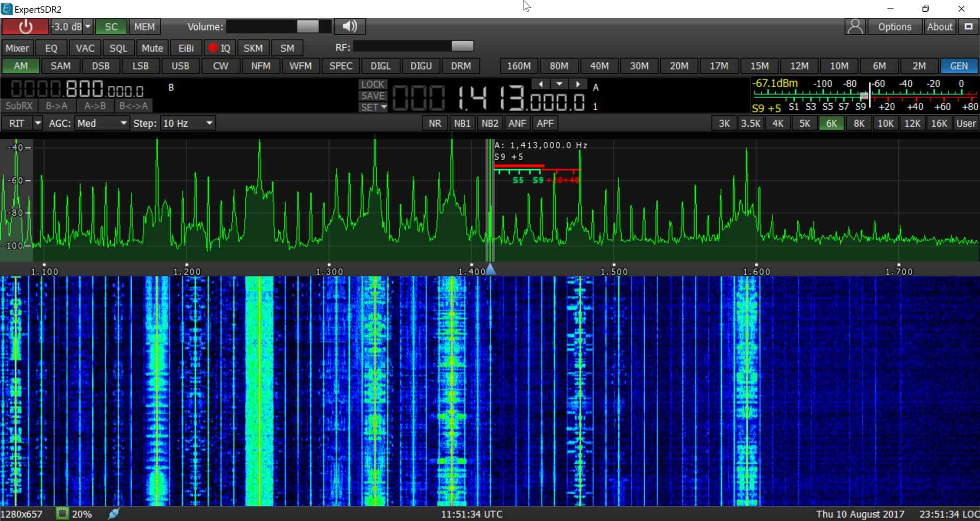This screenshot has height=521, width=980.
Task: Open the AGC mode dropdown
Action: 102,123
